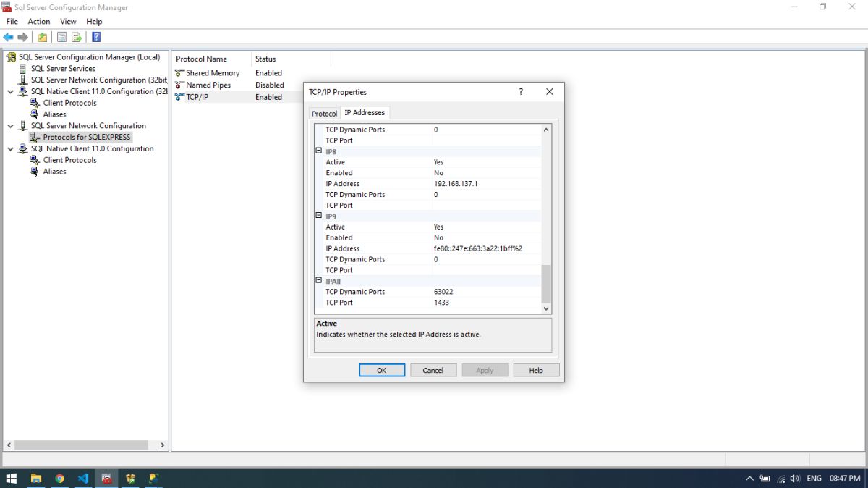Viewport: 868px width, 488px height.
Task: Click the Disabled status of Named Pipes
Action: click(x=270, y=85)
